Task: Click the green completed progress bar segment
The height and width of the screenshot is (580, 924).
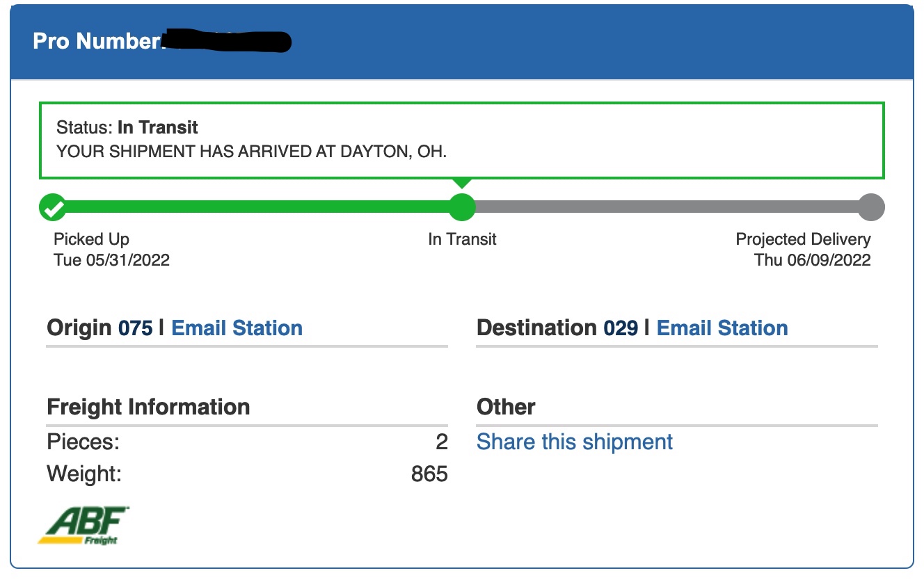Action: pos(257,207)
